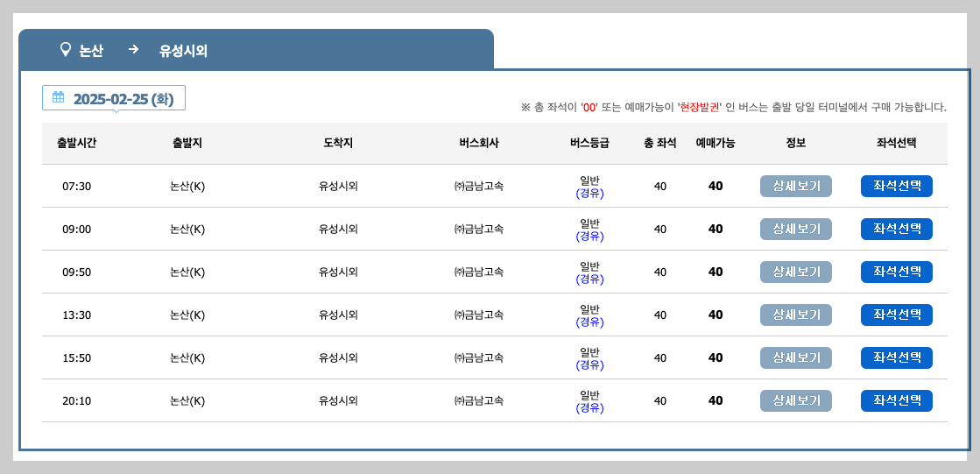Choose 좌석선택 for the 13:30 departure

point(896,315)
